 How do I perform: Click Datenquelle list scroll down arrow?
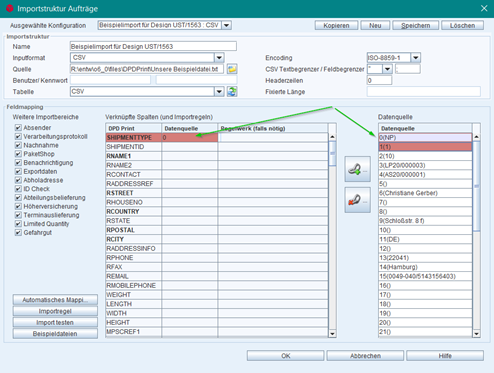pos(476,333)
